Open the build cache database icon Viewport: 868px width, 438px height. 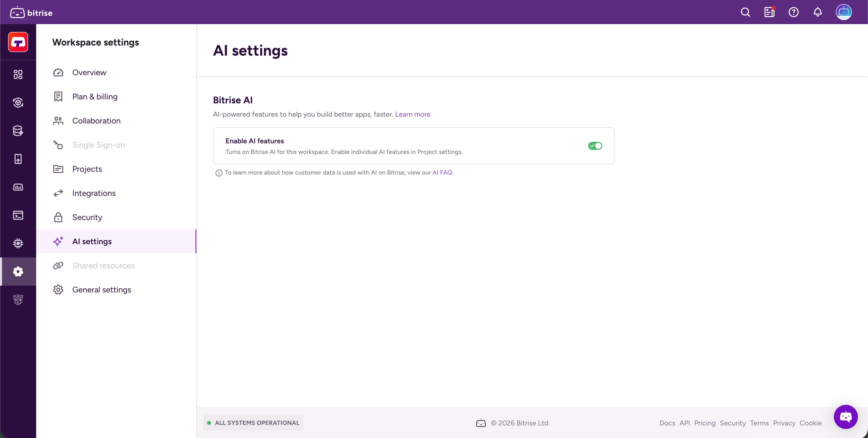click(x=18, y=130)
